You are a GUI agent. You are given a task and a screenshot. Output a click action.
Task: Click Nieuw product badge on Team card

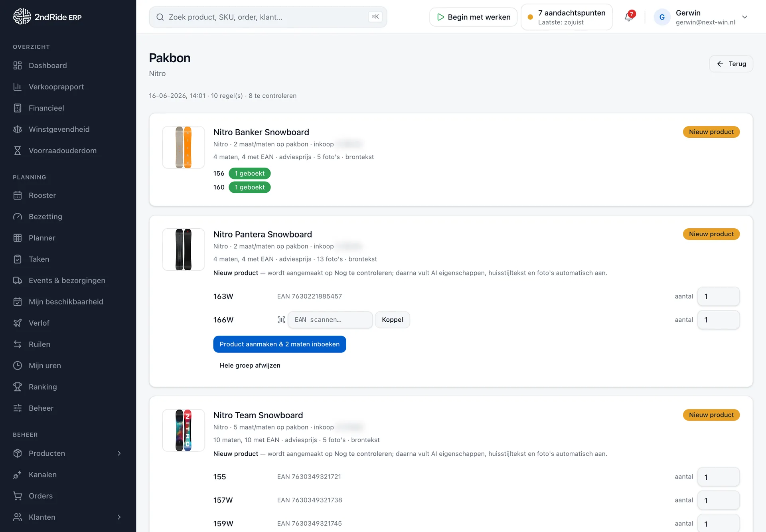711,415
